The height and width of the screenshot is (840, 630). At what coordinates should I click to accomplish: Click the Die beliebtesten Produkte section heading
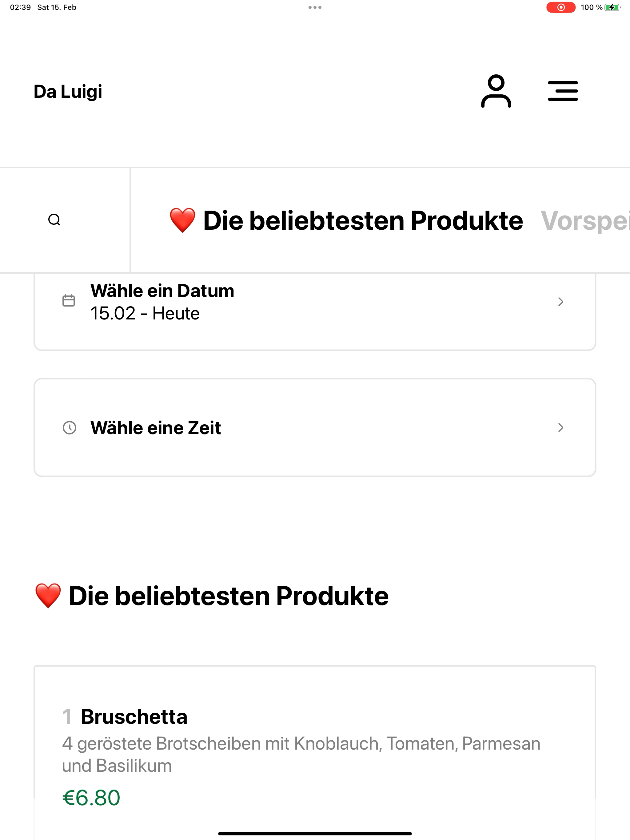pos(212,596)
